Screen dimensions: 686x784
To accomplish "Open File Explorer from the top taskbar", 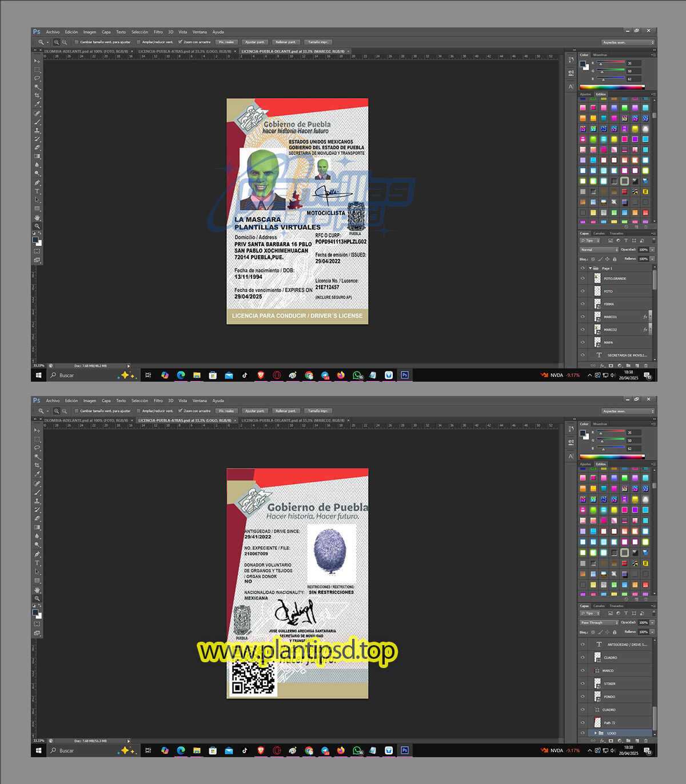I will coord(197,375).
